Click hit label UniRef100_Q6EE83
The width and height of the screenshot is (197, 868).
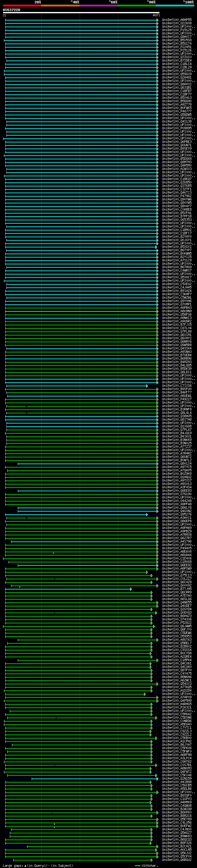pyautogui.click(x=177, y=491)
